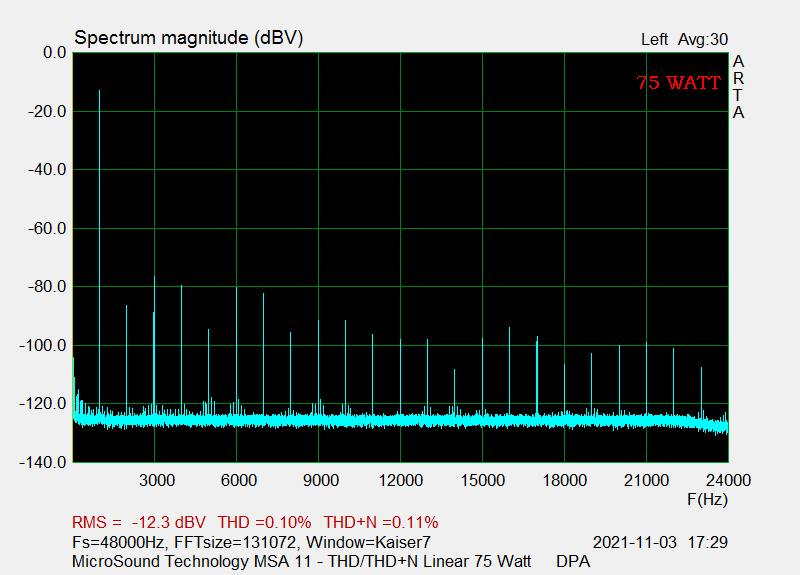Click the '6000' frequency axis label

(x=238, y=480)
